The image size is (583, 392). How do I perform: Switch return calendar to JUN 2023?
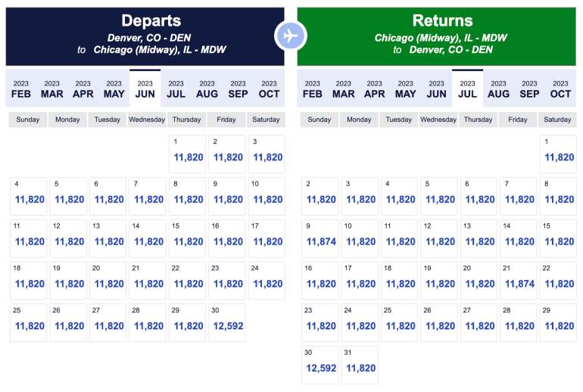[436, 89]
